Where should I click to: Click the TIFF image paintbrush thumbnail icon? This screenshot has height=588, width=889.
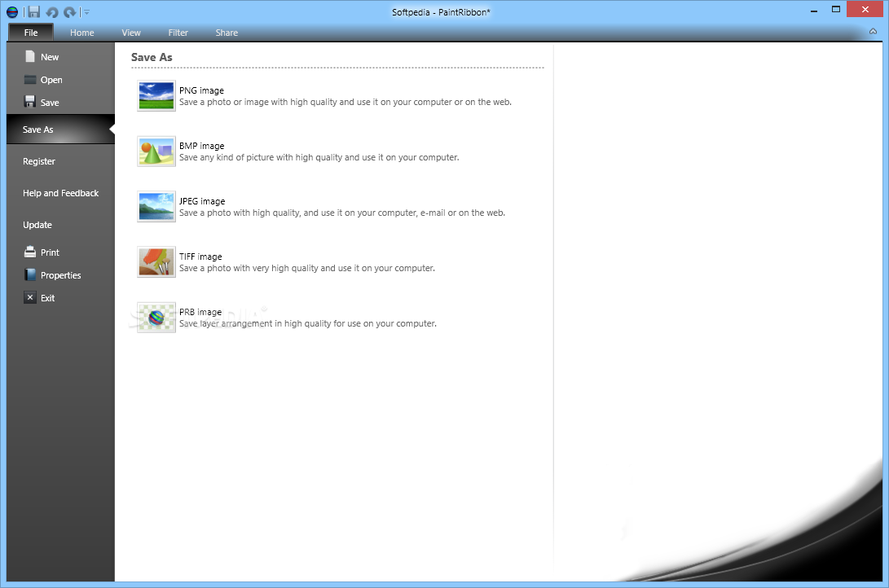(x=156, y=261)
